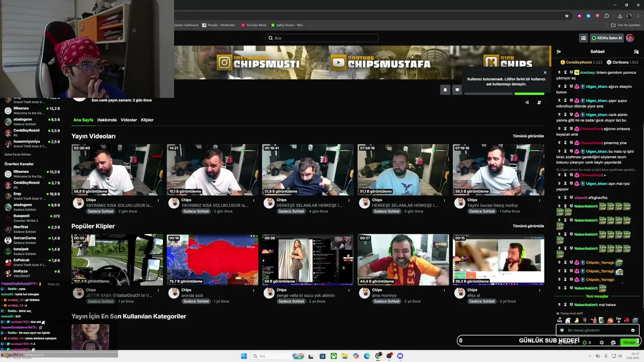
Task: Open options for the 'efez ai' clip
Action: point(540,290)
